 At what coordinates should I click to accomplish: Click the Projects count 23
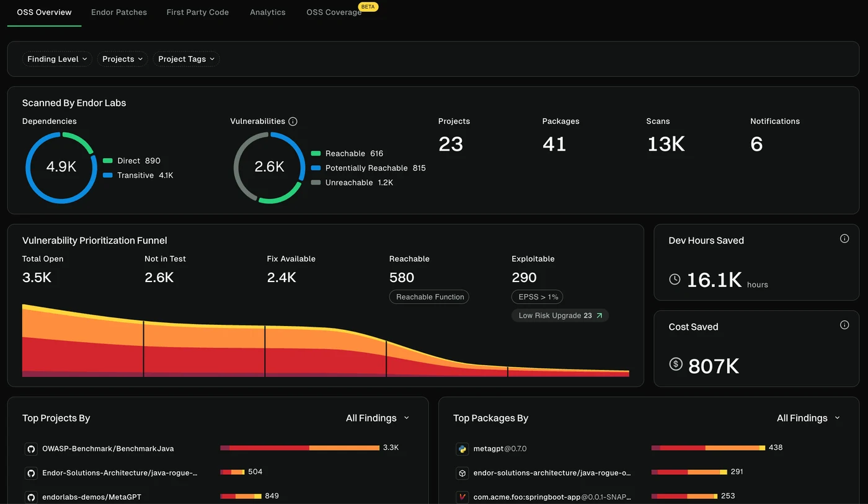451,144
